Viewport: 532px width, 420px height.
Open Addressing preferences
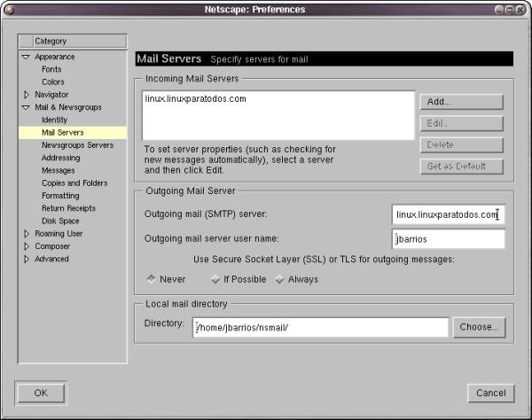(60, 158)
